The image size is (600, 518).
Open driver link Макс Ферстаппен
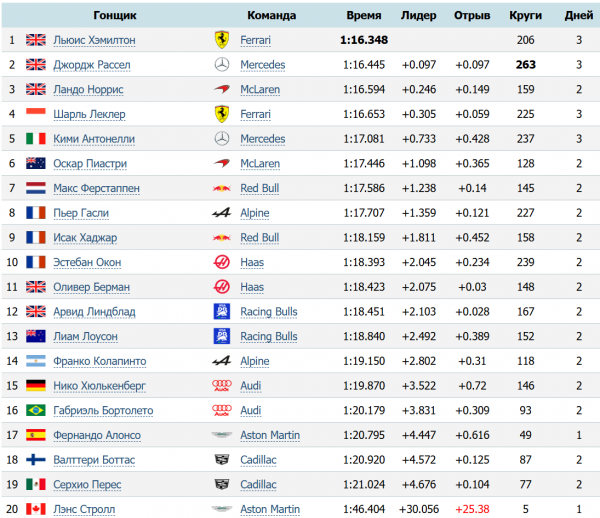click(96, 188)
